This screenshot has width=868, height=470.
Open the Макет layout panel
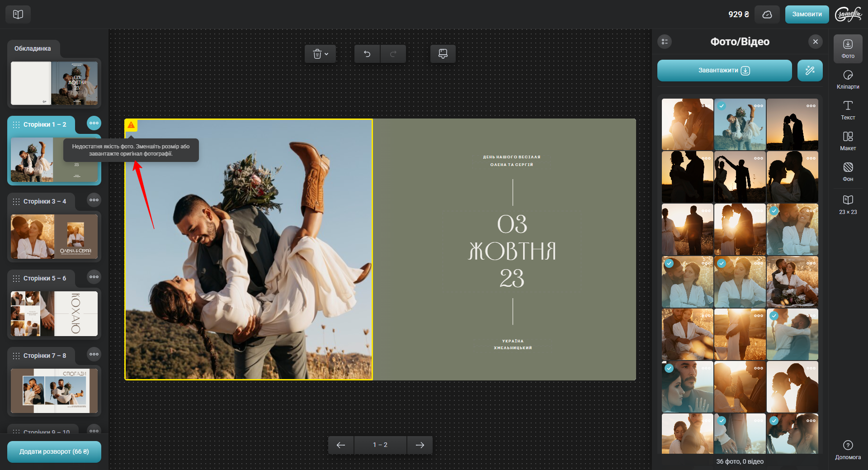[848, 141]
